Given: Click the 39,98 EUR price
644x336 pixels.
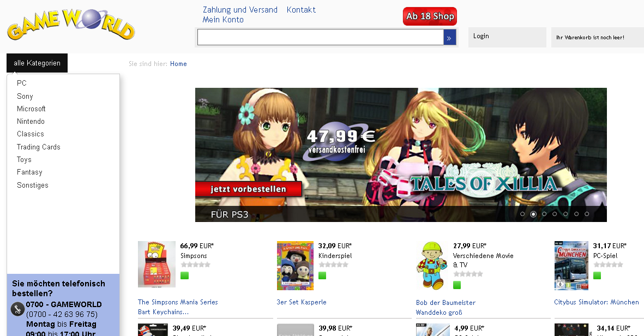Looking at the screenshot, I should coord(335,328).
